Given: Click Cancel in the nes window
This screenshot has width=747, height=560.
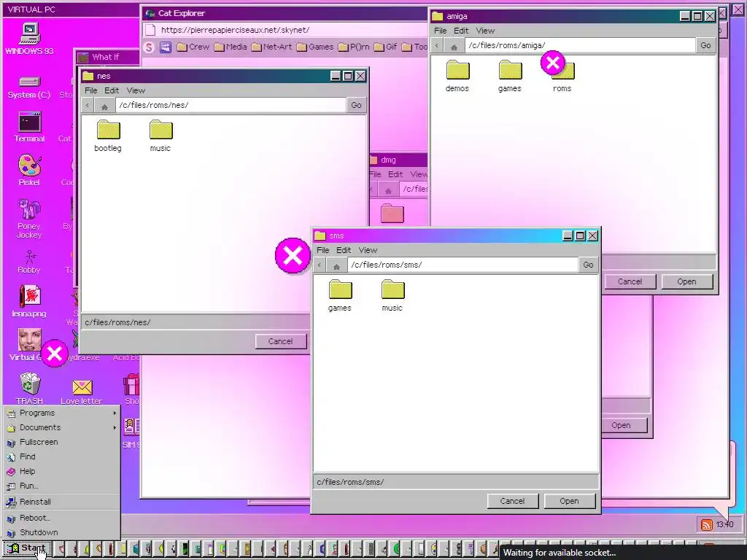Looking at the screenshot, I should 281,341.
